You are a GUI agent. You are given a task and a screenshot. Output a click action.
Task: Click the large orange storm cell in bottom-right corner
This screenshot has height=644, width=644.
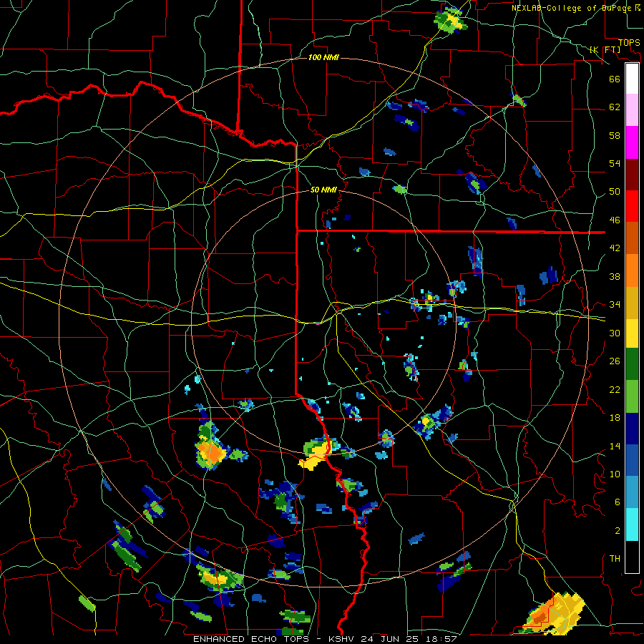(552, 613)
